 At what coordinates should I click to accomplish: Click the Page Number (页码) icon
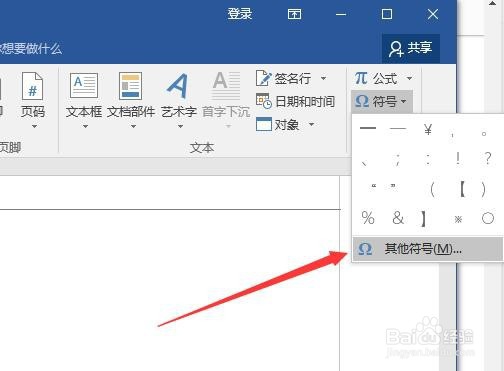(33, 86)
